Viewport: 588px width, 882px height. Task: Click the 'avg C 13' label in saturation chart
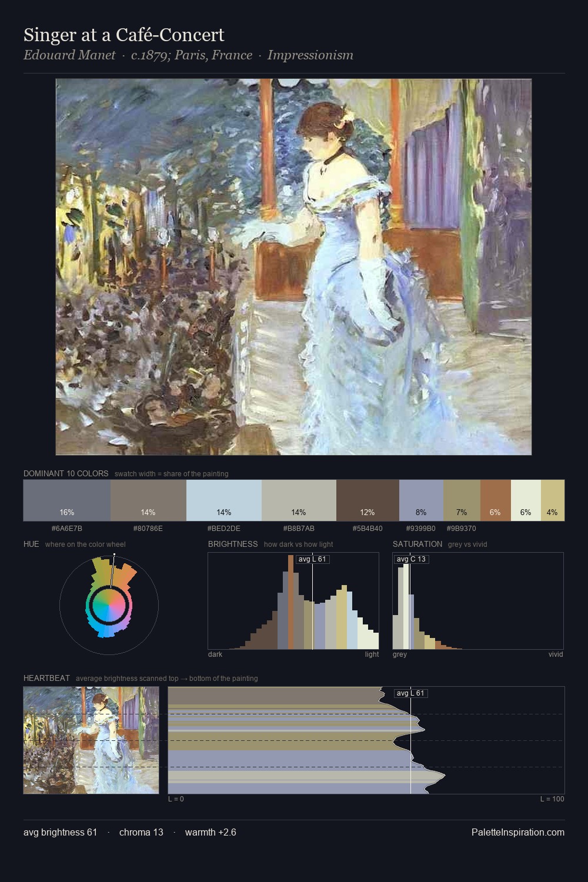point(411,559)
